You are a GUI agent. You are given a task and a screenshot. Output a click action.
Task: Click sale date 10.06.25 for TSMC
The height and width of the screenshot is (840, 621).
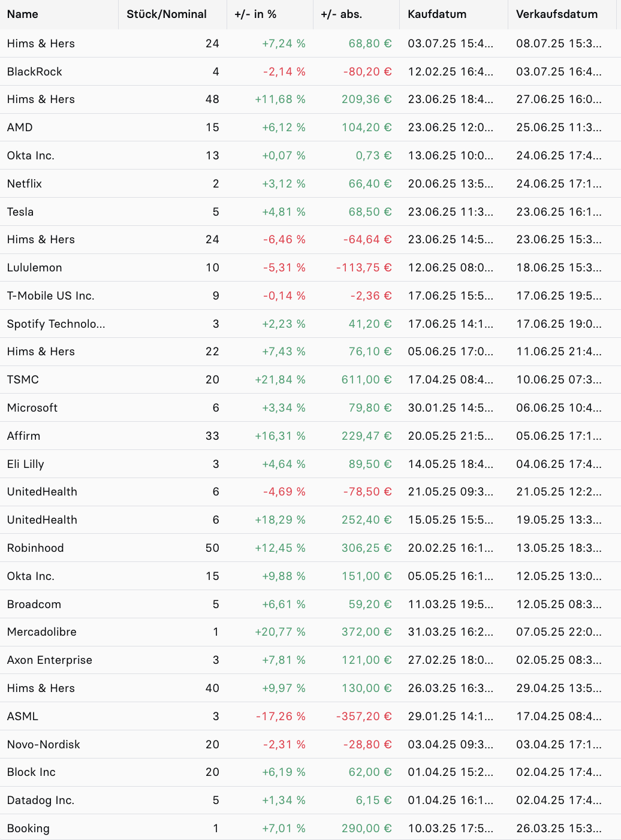[x=559, y=380]
